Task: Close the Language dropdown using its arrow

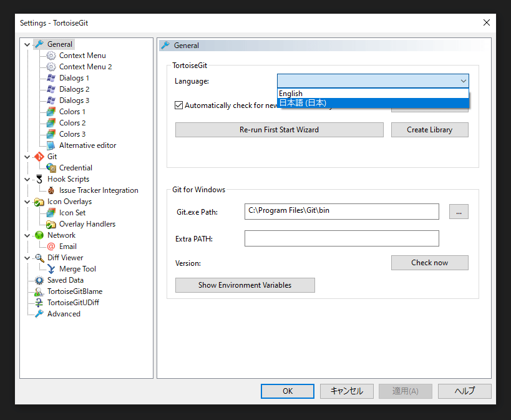Action: (463, 81)
